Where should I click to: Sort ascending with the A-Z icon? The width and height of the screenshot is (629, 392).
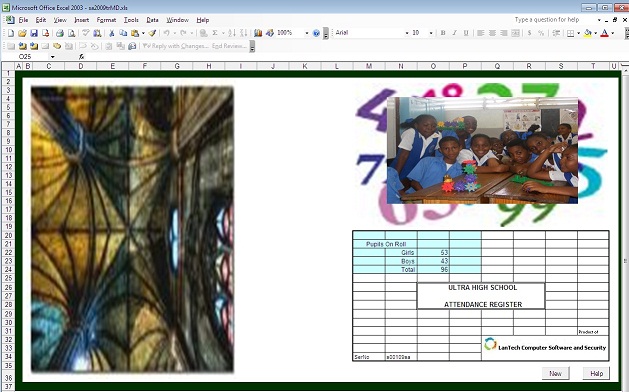232,33
